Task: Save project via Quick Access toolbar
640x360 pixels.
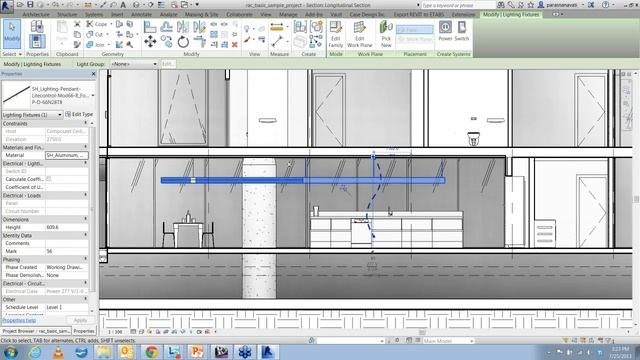Action: [x=30, y=5]
